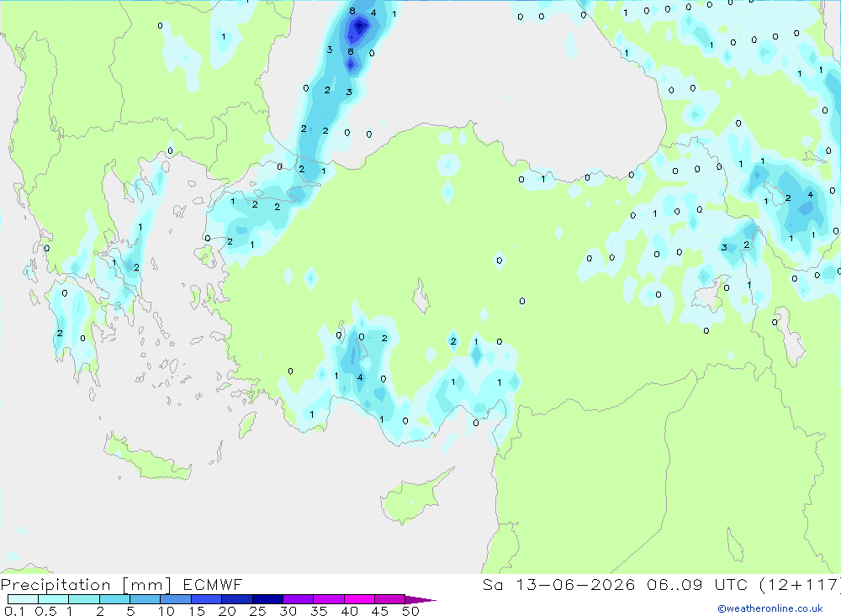Pick the 10–15 mm legend swatch
The image size is (841, 616).
176,599
